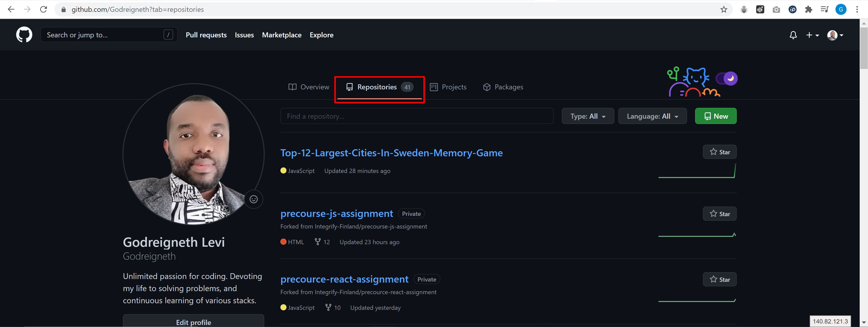Screen dimensions: 868x327
Task: Click the set status smiley icon
Action: pyautogui.click(x=253, y=199)
